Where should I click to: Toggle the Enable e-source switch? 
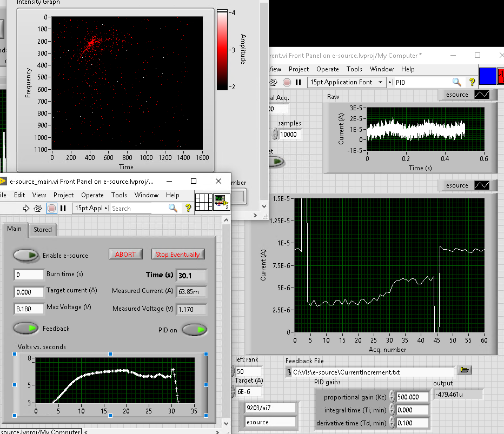26,255
